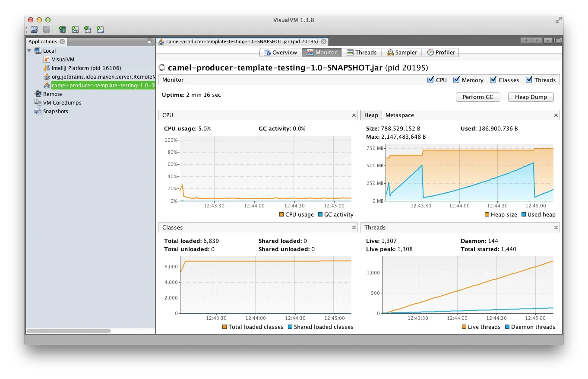Click the Add Application Snapshot toolbar icon
Screen dimensions: 588x379
point(100,30)
